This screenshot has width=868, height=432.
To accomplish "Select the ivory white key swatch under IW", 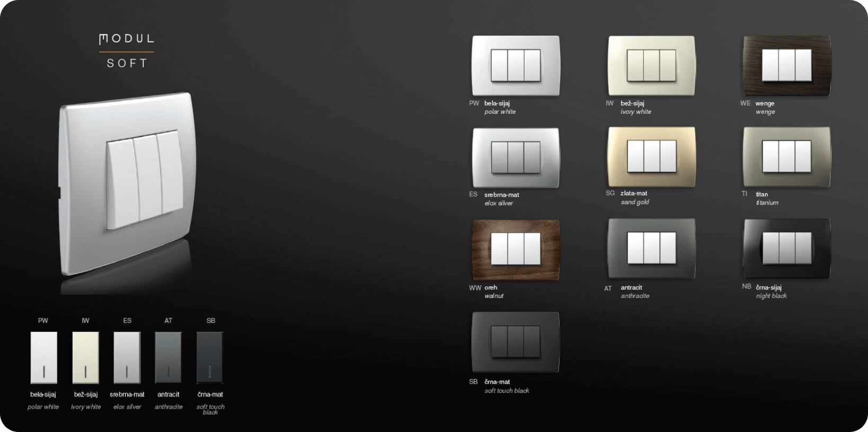I will (85, 358).
